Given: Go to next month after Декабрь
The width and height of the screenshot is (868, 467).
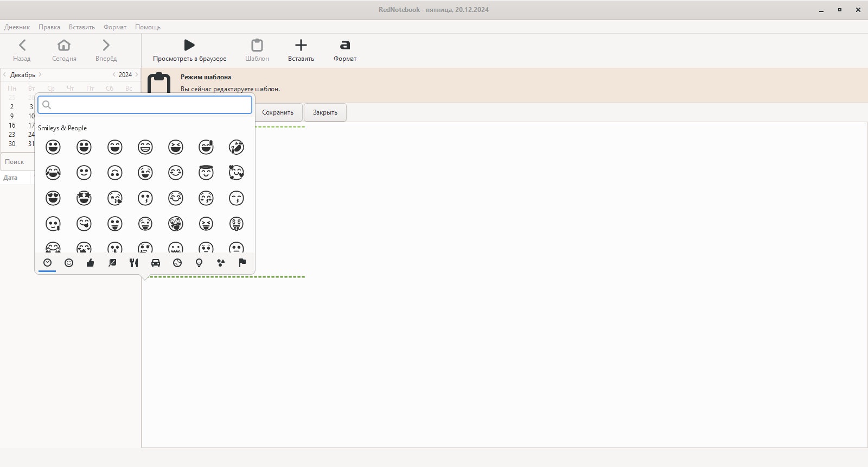Looking at the screenshot, I should click(40, 75).
